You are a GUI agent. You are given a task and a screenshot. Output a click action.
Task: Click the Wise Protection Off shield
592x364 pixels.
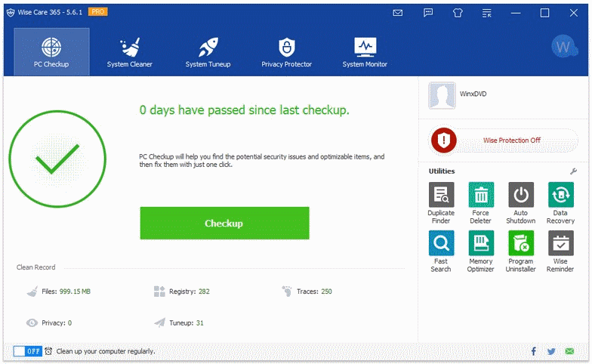pos(444,140)
